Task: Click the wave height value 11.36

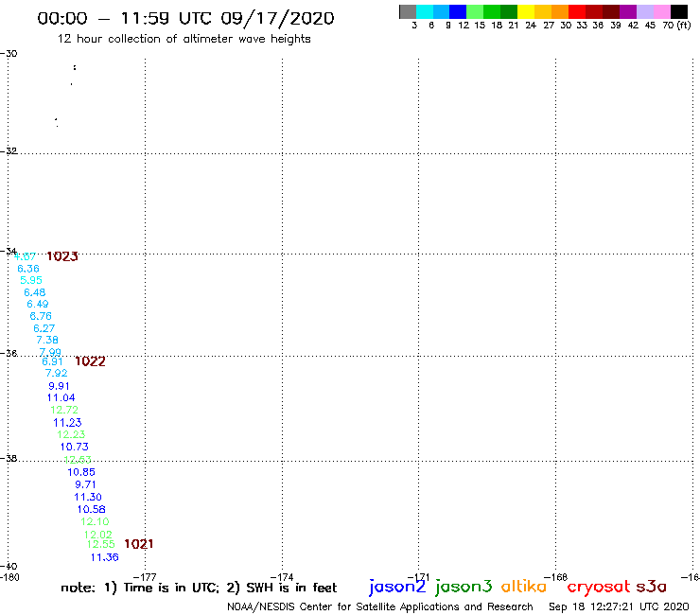Action: pos(104,557)
